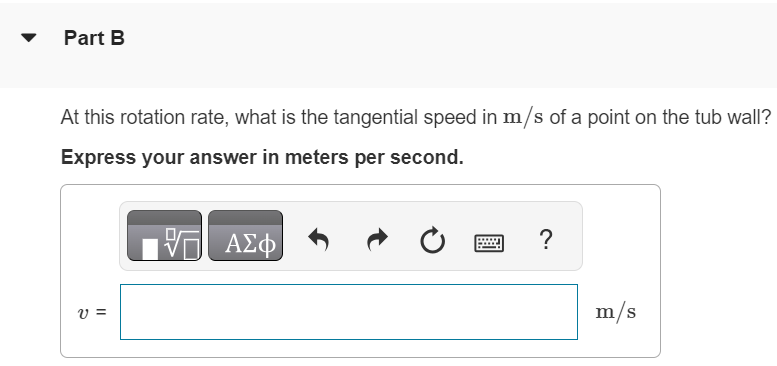
Task: Open the Greek symbols ΑΣφ palette
Action: (245, 236)
